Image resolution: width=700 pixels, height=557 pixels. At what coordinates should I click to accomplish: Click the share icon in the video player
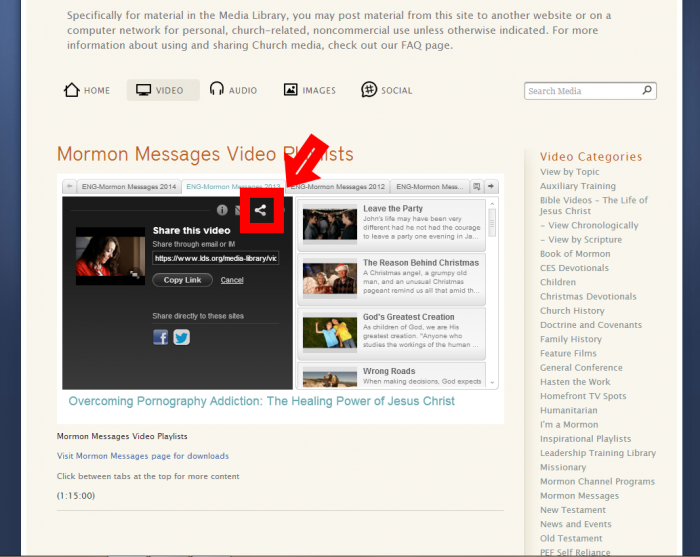click(260, 210)
